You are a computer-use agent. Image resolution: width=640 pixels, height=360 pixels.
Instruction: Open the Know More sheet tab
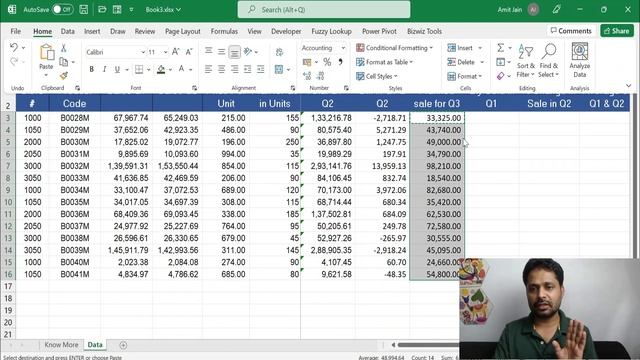pyautogui.click(x=61, y=345)
